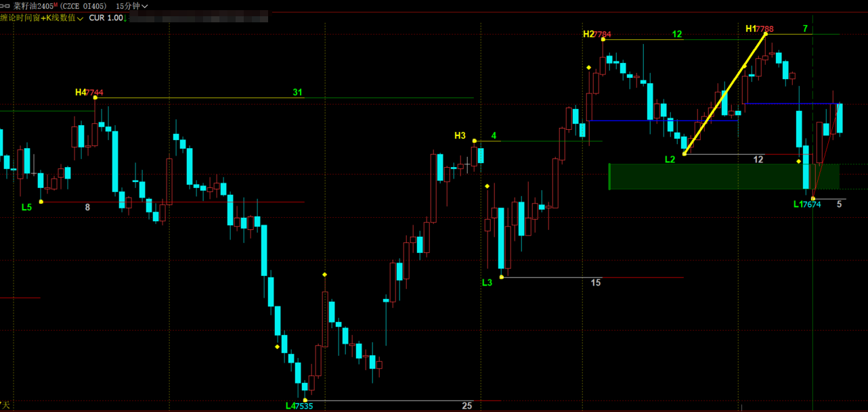Open the 15分钟 timeframe dropdown

[x=131, y=5]
